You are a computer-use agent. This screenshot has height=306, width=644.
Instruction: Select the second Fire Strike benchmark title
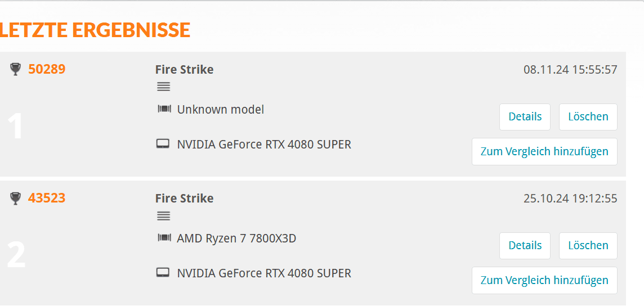(184, 199)
